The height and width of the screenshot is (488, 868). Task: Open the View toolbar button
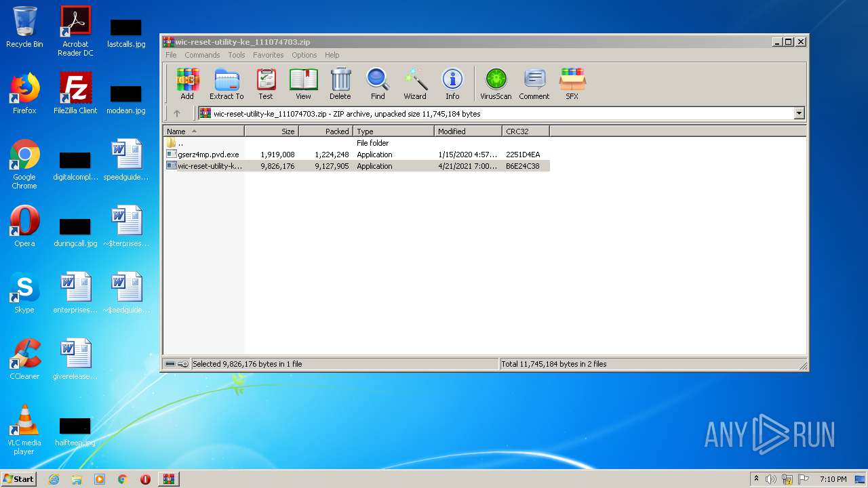point(303,84)
